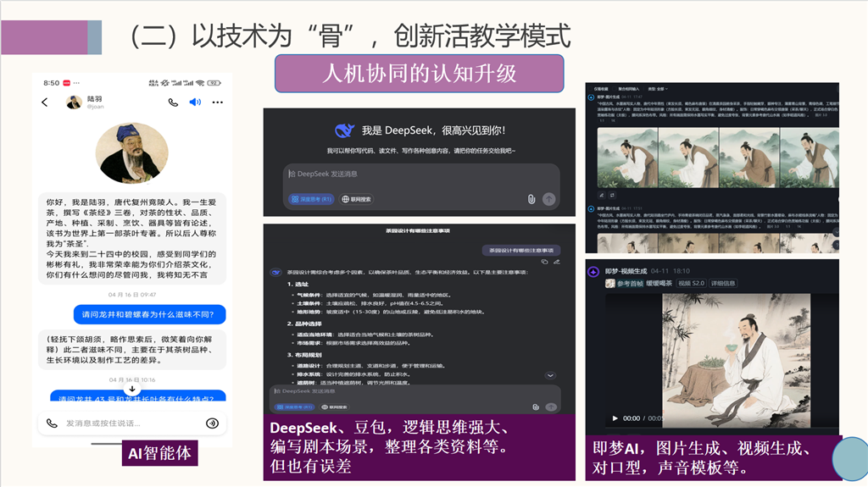
Task: Focus the 发消息或按住说话 input field
Action: click(x=131, y=423)
